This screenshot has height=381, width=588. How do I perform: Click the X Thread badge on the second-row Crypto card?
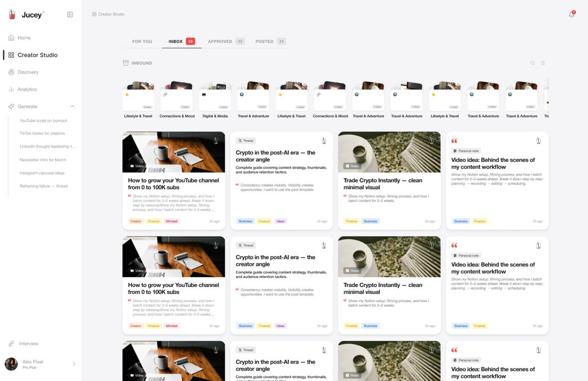246,245
